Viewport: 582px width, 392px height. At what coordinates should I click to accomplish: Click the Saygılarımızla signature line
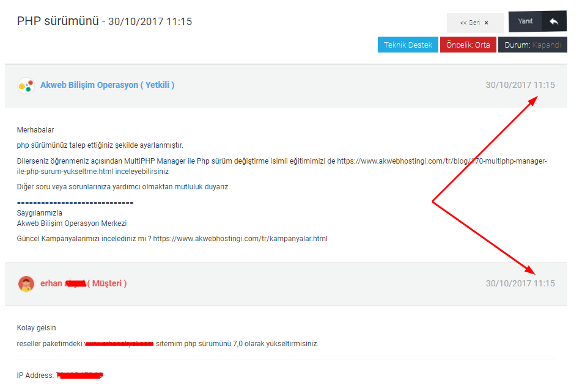tap(39, 213)
